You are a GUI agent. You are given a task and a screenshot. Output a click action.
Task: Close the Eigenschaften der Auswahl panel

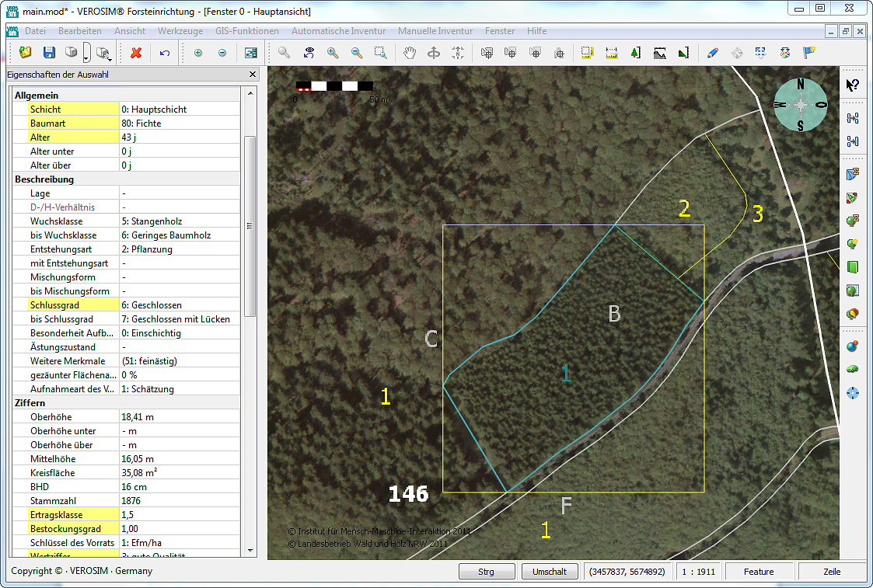point(253,75)
